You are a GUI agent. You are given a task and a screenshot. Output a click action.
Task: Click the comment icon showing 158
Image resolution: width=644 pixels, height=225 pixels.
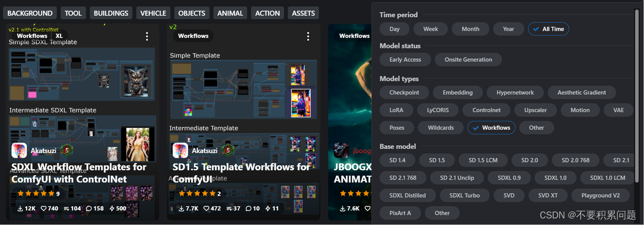click(x=89, y=208)
